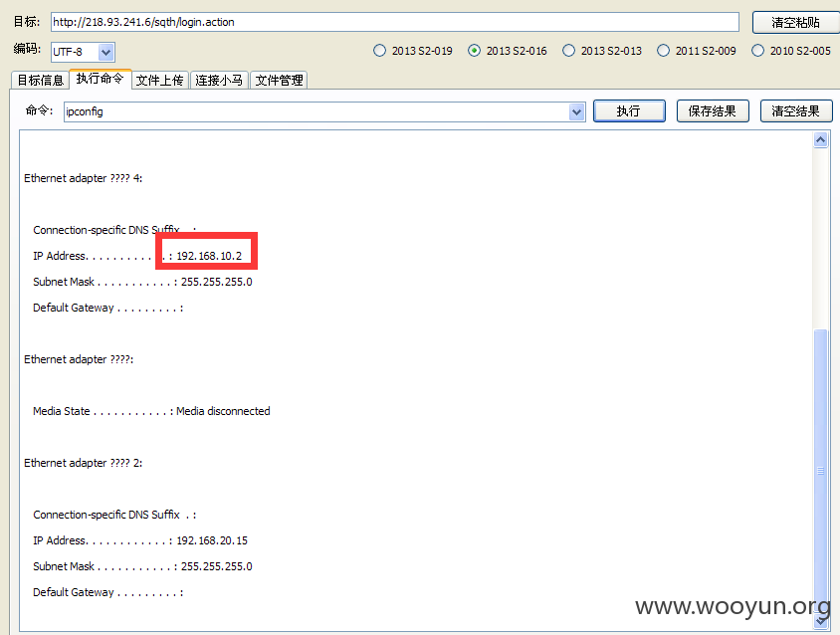
Task: Click the 清空粘贴 button
Action: pyautogui.click(x=796, y=23)
